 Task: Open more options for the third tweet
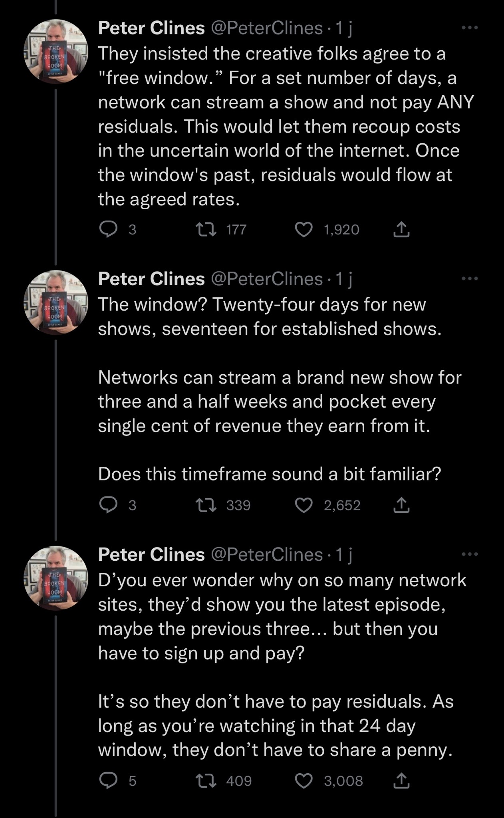[470, 554]
